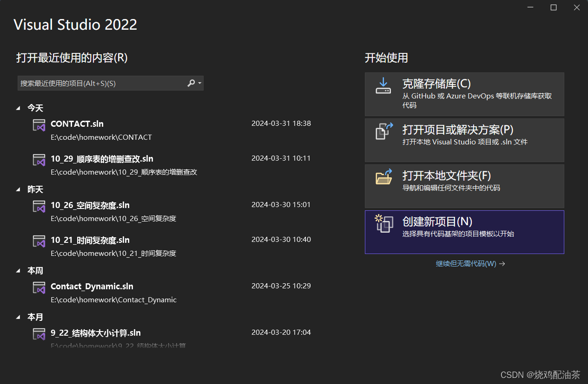
Task: Open the search options dropdown arrow
Action: [200, 84]
